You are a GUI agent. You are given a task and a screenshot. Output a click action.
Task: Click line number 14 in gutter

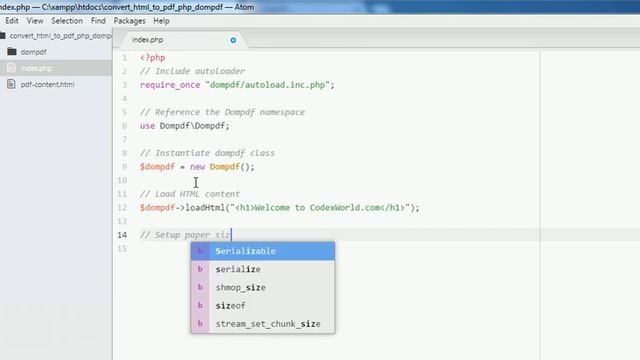coord(122,235)
